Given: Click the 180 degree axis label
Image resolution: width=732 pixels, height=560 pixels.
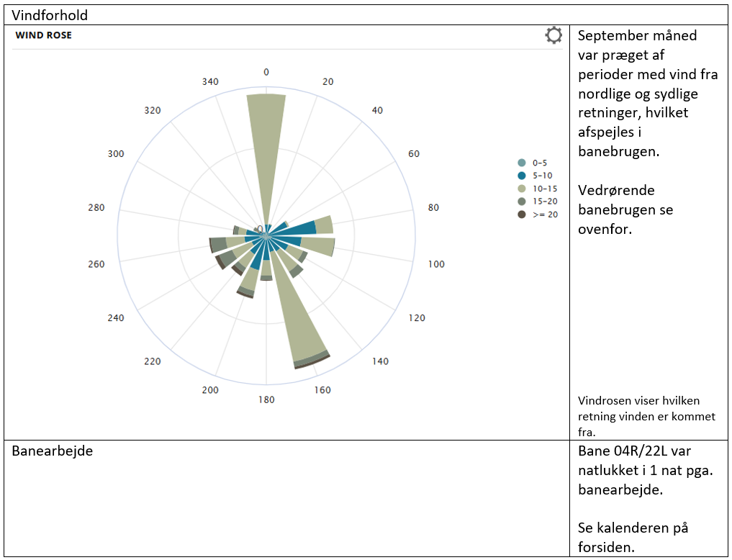Looking at the screenshot, I should 266,399.
